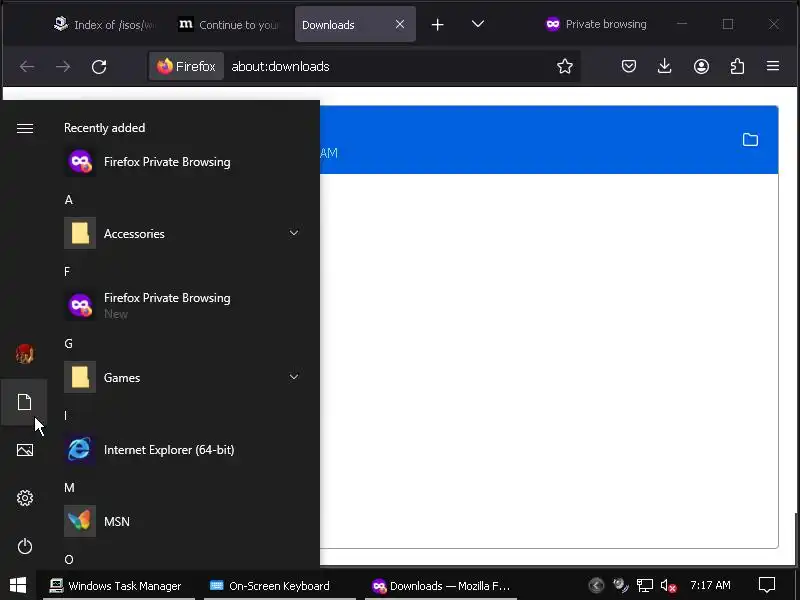Open the Start menu hamburger navigation
Viewport: 800px width, 600px height.
24,128
